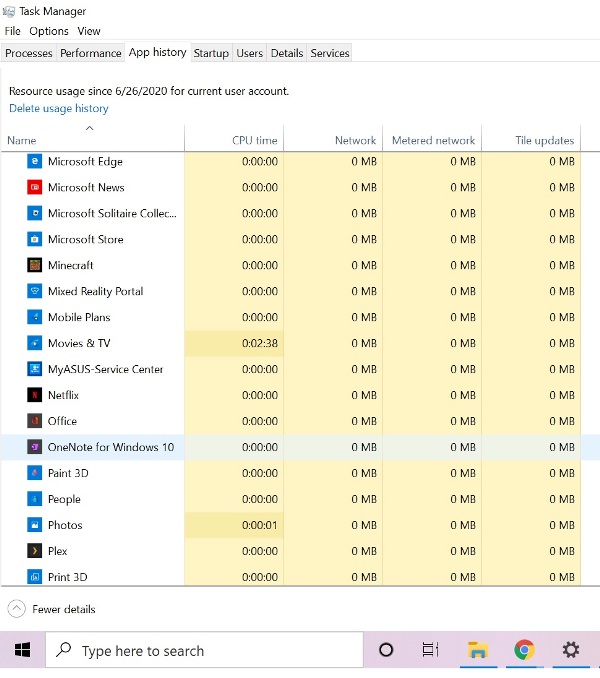Open Task View from the taskbar

coord(430,649)
